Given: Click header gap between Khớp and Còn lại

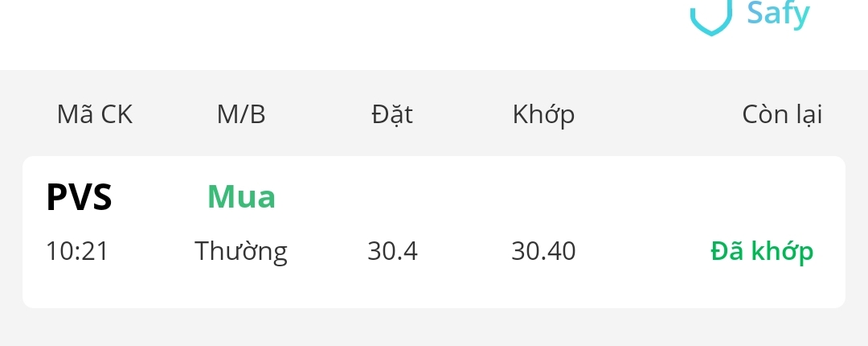Looking at the screenshot, I should click(x=659, y=115).
